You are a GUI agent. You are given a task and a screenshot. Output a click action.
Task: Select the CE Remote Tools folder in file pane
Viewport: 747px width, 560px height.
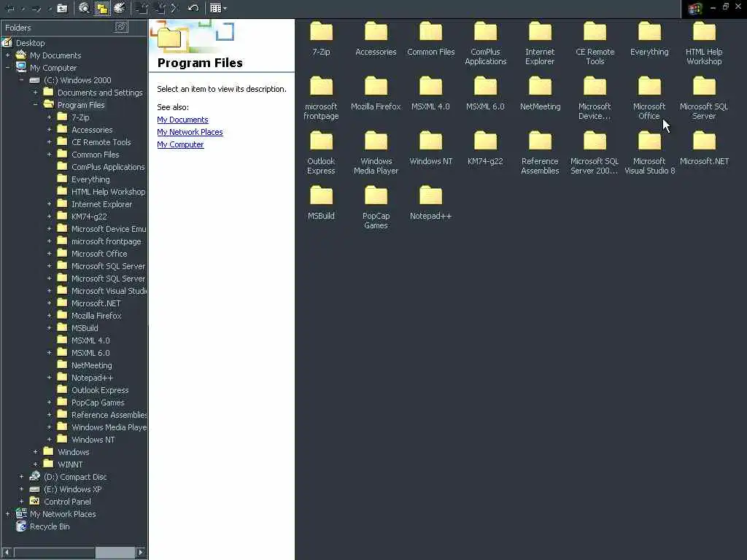pyautogui.click(x=595, y=43)
